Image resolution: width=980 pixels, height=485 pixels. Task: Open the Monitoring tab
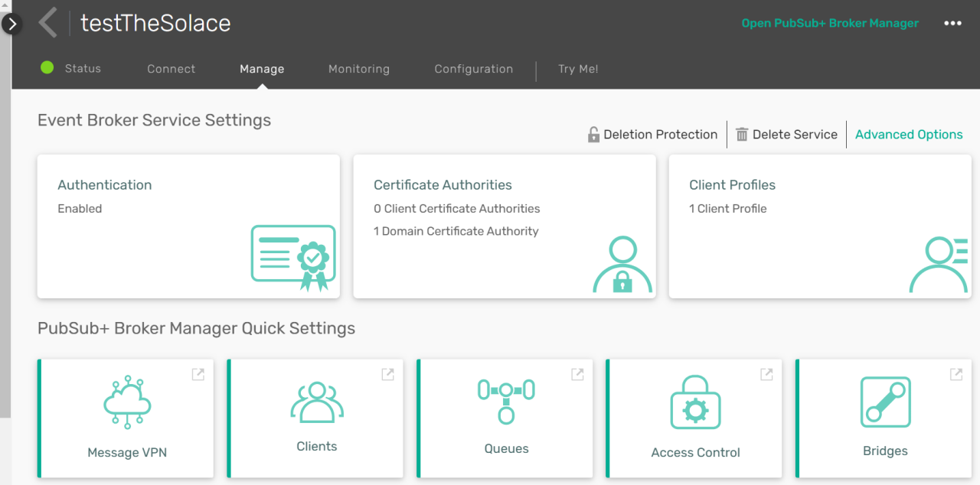pos(359,69)
